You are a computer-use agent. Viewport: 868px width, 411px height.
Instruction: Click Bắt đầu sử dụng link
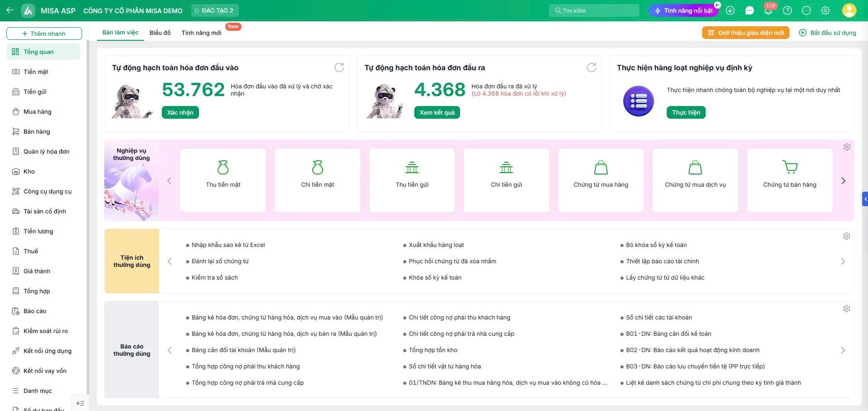pos(828,33)
